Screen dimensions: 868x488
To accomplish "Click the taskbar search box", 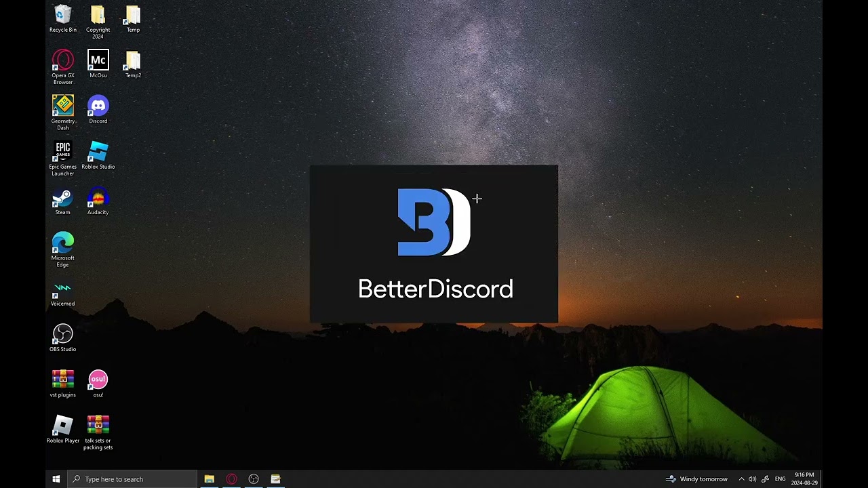I will pos(132,479).
